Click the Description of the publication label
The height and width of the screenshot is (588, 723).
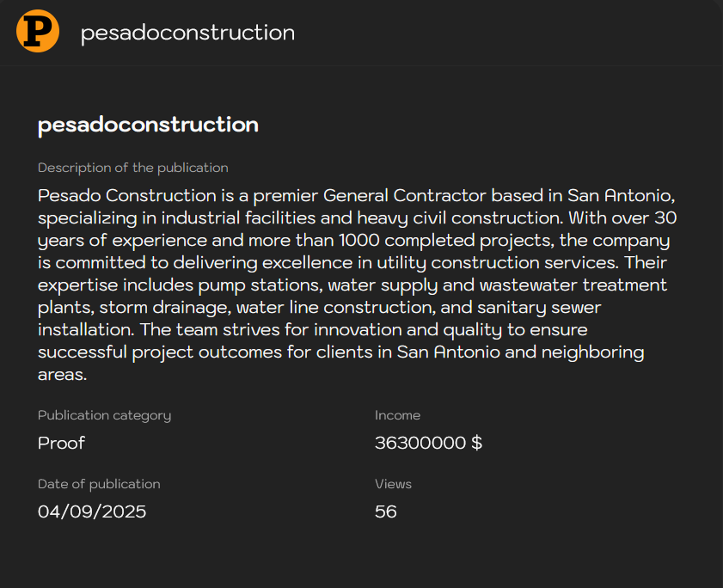[x=132, y=168]
